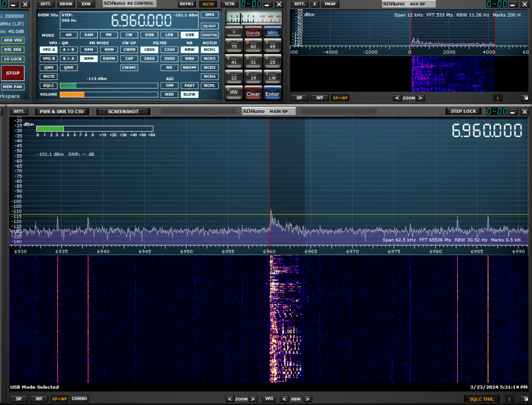Click zoom-out arrow in Main SP window

(x=230, y=399)
